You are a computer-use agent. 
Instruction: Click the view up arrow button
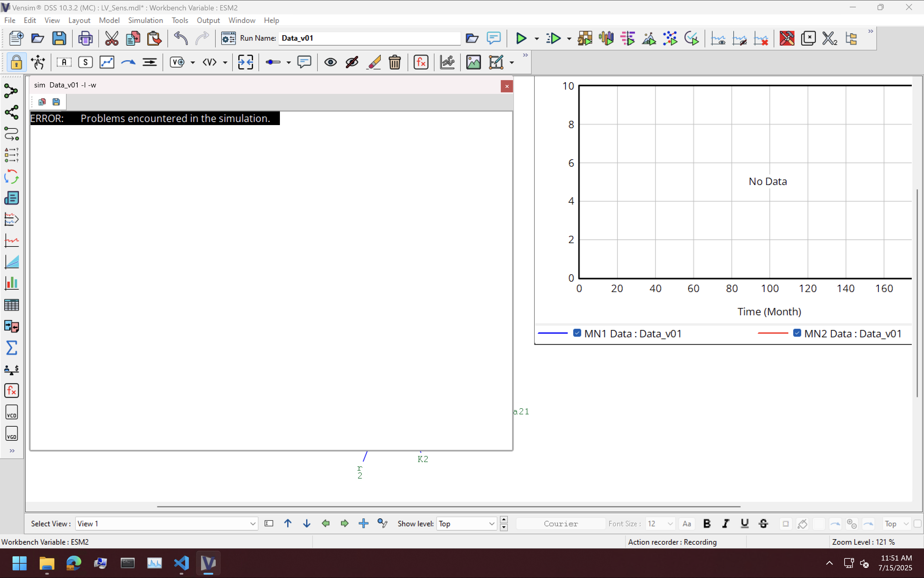(x=288, y=523)
